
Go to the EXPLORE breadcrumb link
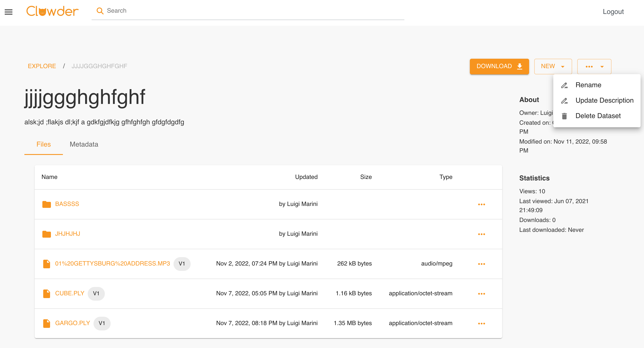(x=42, y=66)
